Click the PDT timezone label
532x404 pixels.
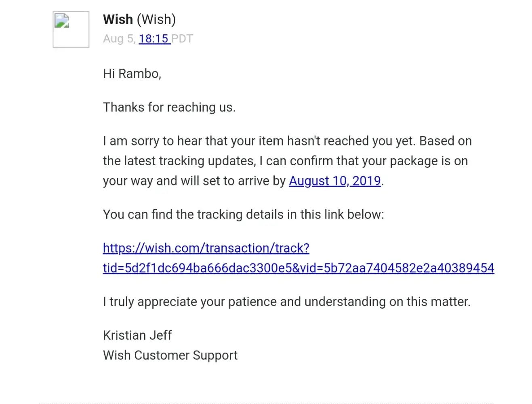[182, 39]
